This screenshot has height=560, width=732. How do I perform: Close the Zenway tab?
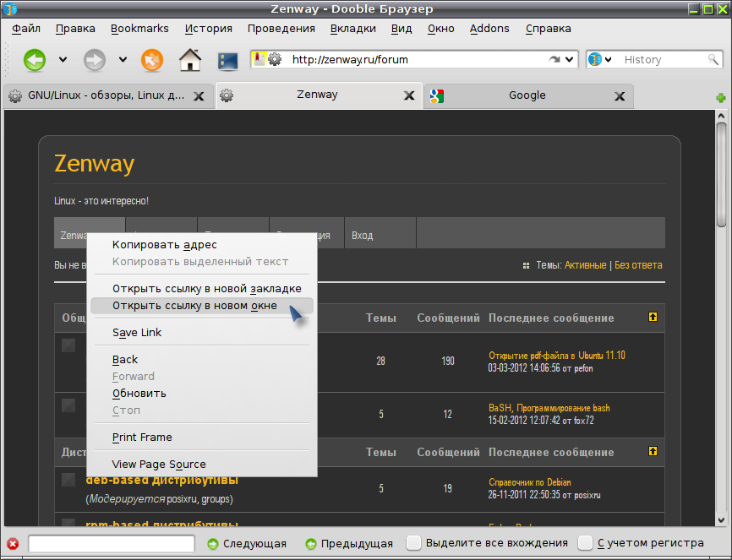409,95
